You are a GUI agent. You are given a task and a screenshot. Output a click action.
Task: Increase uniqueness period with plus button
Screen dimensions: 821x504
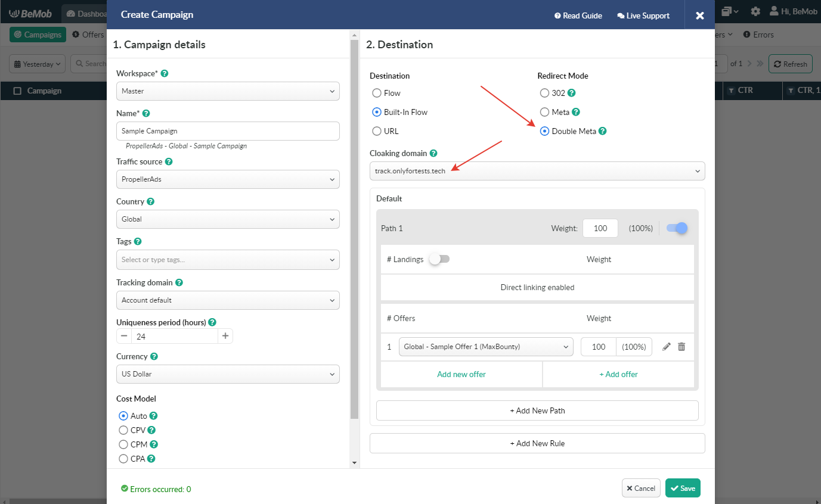(x=225, y=336)
